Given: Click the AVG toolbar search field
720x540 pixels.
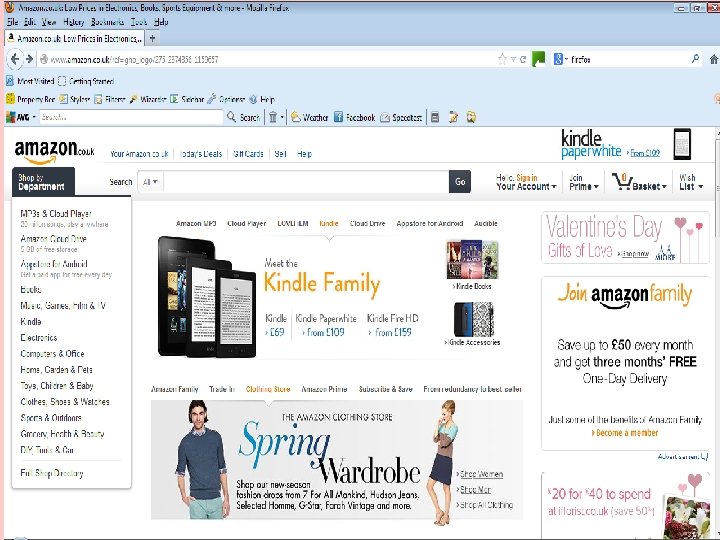Looking at the screenshot, I should (131, 117).
